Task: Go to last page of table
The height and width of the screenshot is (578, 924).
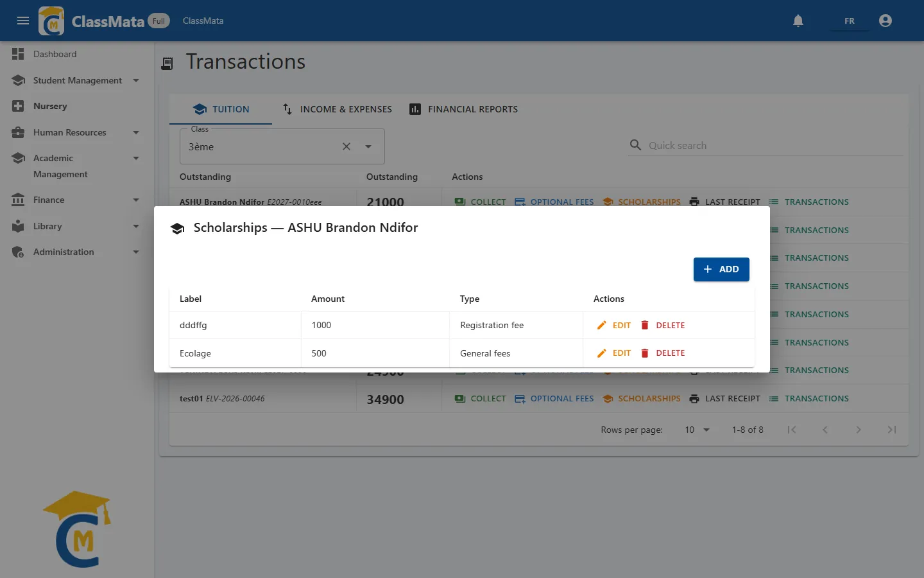Action: pos(892,430)
